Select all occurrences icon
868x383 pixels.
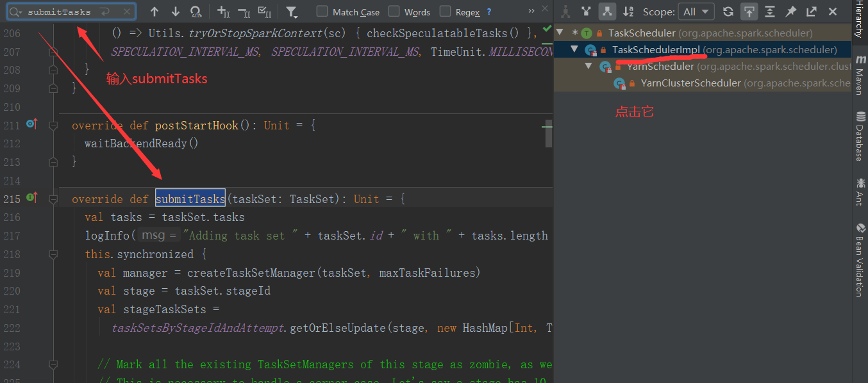click(x=264, y=12)
